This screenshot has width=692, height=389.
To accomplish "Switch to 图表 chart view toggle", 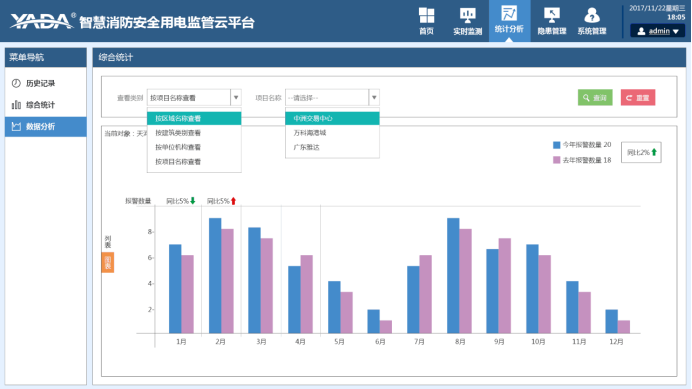I will point(108,262).
